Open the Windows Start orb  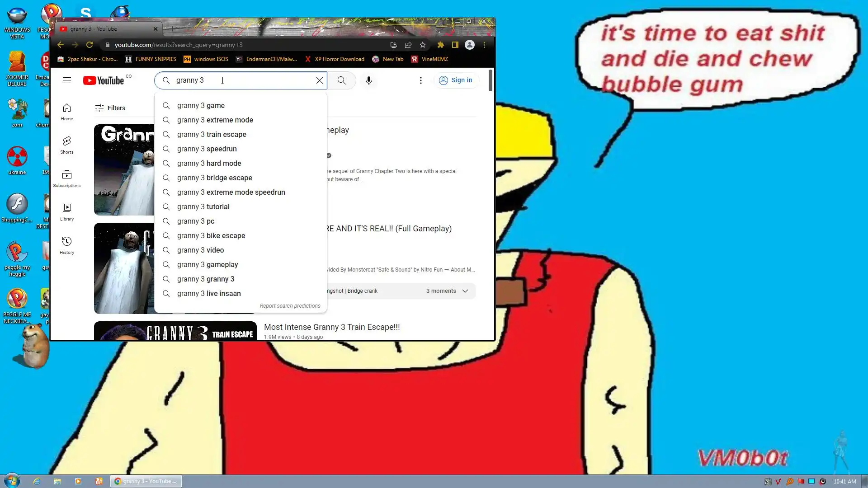tap(12, 481)
